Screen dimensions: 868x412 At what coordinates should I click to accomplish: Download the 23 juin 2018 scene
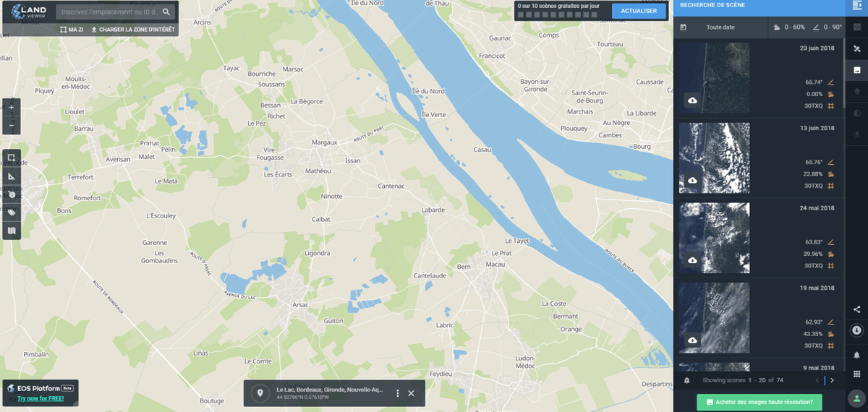[693, 100]
